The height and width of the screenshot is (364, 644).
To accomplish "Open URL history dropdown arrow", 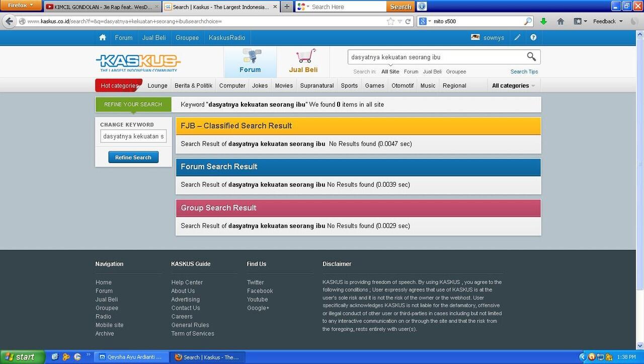I will pyautogui.click(x=399, y=21).
